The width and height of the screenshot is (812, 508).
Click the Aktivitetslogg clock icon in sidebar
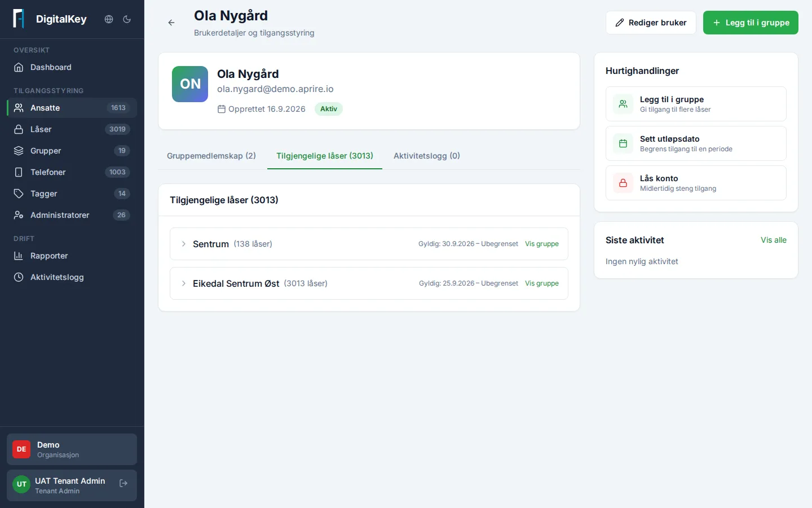[x=19, y=277]
